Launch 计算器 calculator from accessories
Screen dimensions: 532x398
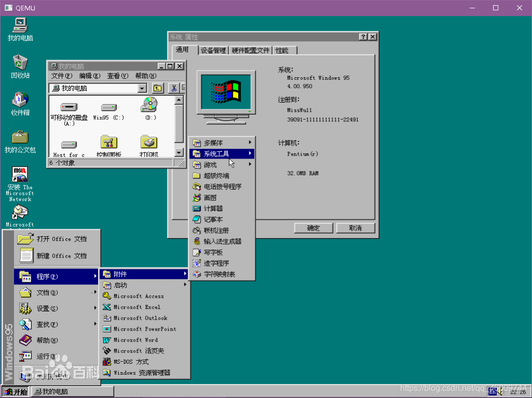click(222, 208)
